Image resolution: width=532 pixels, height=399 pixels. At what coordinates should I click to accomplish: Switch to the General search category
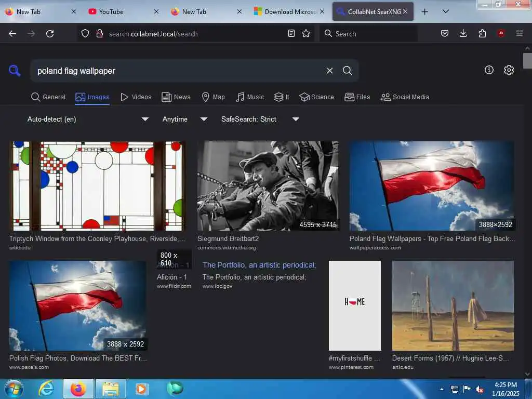tap(48, 97)
